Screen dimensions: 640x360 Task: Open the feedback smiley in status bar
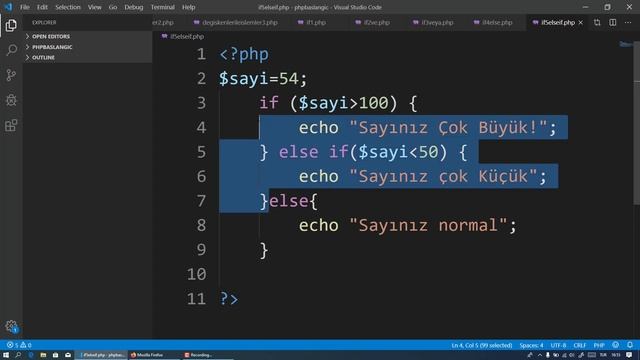[x=616, y=345]
